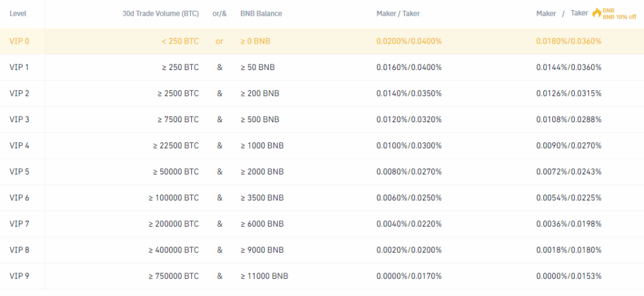Click the 0.0180%/0.0360% discounted fee in VIP 0
The image size is (644, 296).
(x=569, y=41)
